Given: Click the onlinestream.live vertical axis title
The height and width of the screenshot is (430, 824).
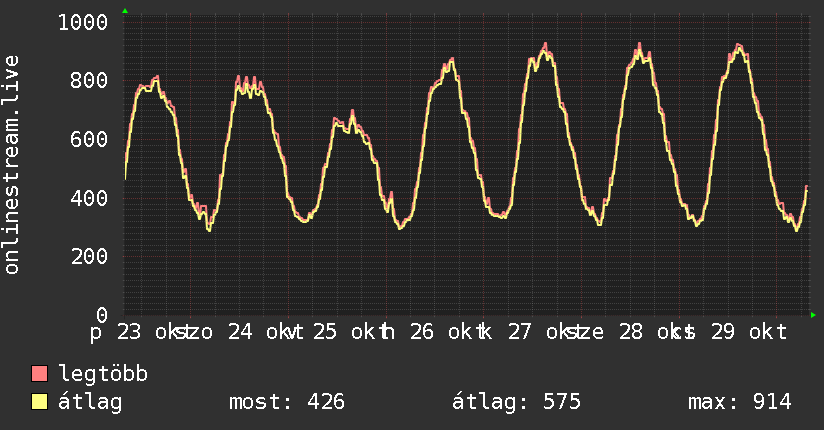Looking at the screenshot, I should point(11,165).
